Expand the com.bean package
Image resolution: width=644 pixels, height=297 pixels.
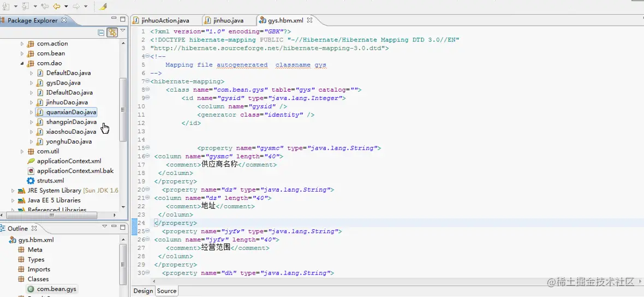click(x=22, y=53)
